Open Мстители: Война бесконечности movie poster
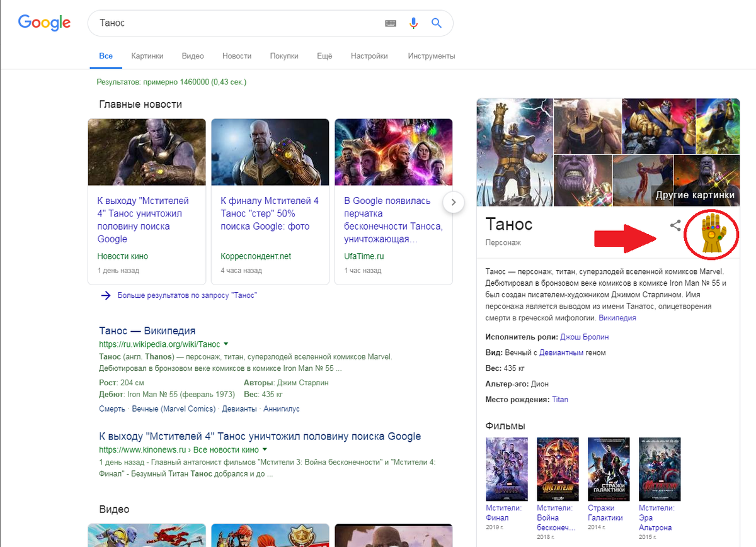Screen dimensions: 756x547 (558, 469)
